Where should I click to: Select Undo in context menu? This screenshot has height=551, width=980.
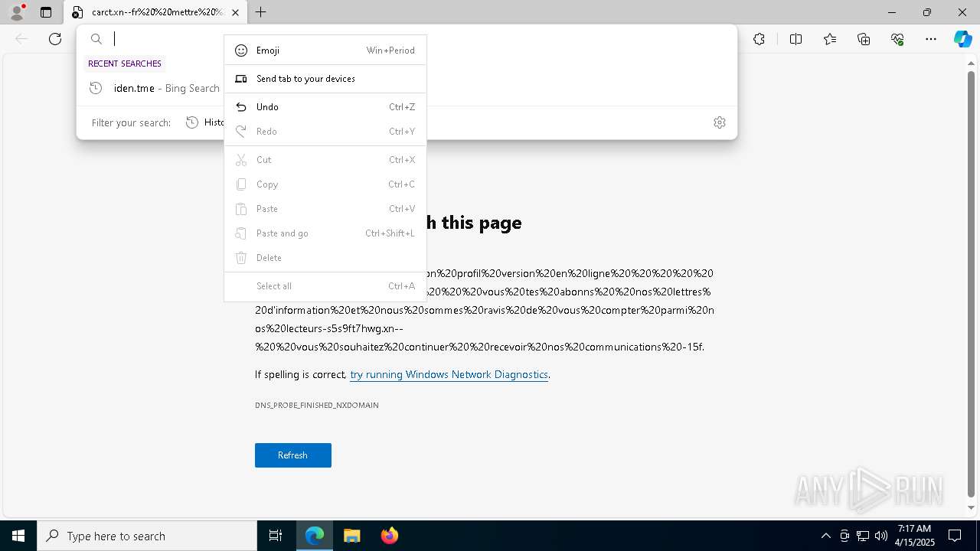click(325, 107)
